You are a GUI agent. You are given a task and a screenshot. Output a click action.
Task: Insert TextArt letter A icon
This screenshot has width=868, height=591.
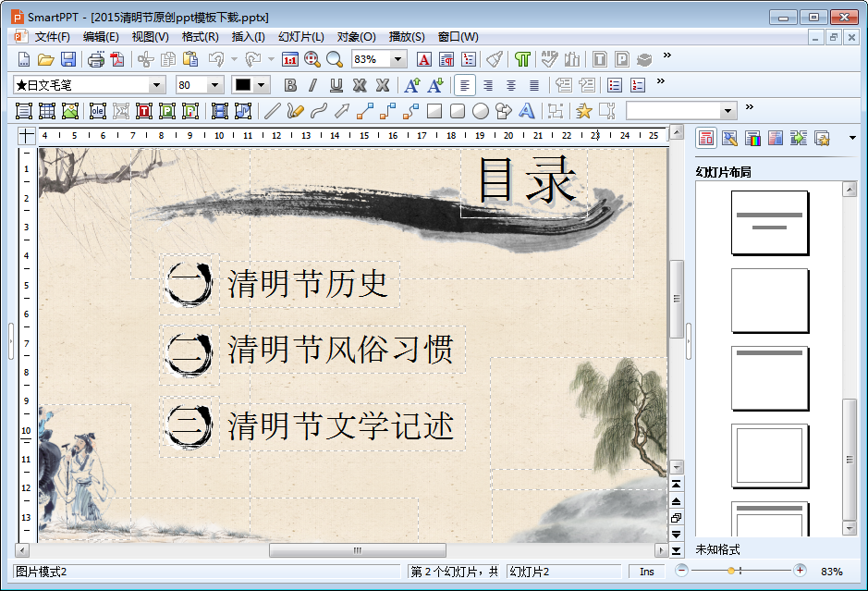coord(527,111)
